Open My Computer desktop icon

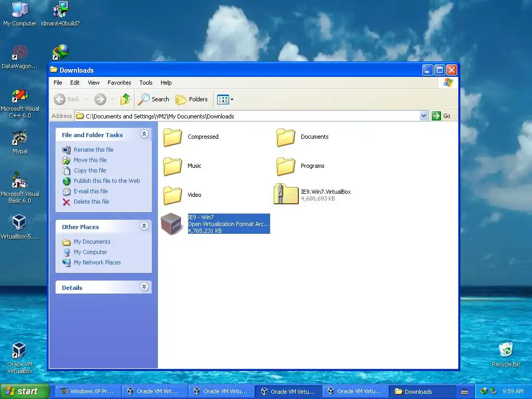[20, 14]
